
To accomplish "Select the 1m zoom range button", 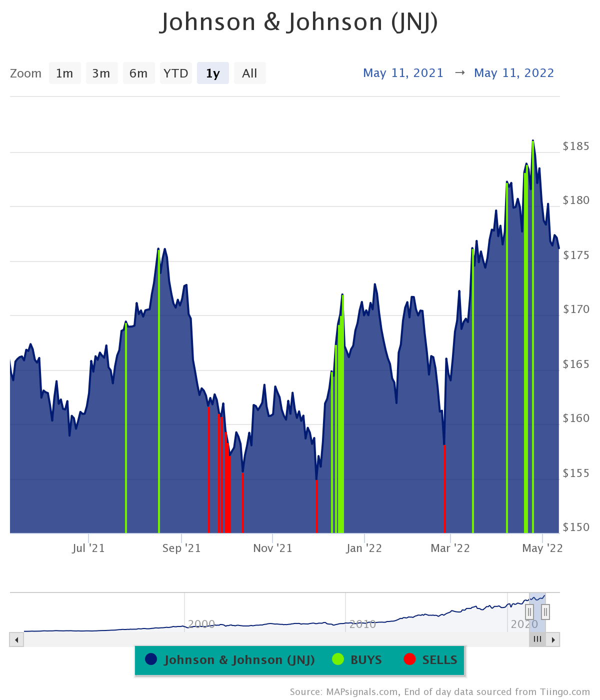I will (64, 73).
